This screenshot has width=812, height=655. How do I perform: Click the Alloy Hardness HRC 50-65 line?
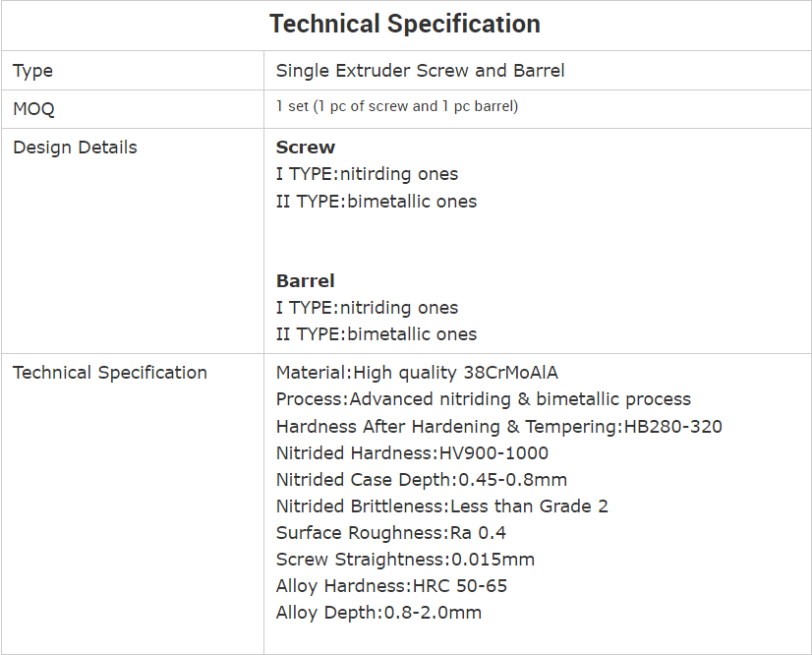(x=391, y=586)
